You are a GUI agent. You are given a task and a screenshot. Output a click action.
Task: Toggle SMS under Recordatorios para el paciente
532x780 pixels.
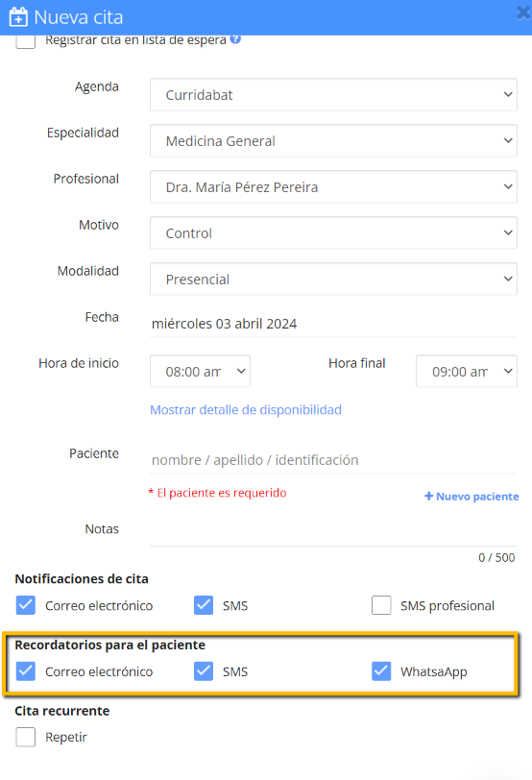(x=204, y=671)
